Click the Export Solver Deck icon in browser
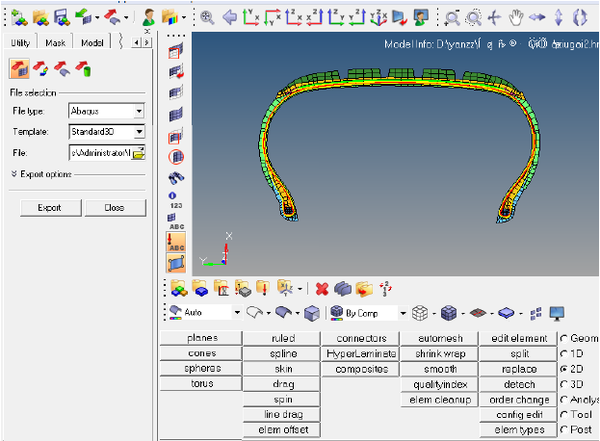Screen dimensions: 600x441 (19, 69)
